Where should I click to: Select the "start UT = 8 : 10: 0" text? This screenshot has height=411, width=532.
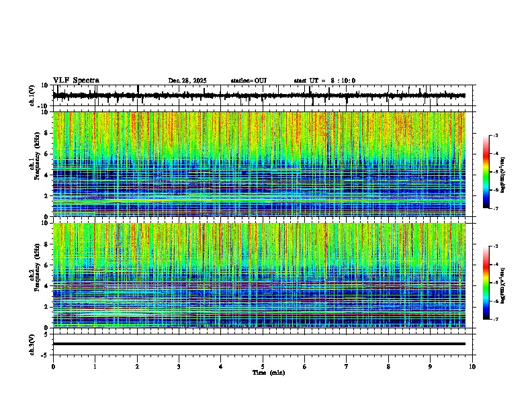[324, 81]
